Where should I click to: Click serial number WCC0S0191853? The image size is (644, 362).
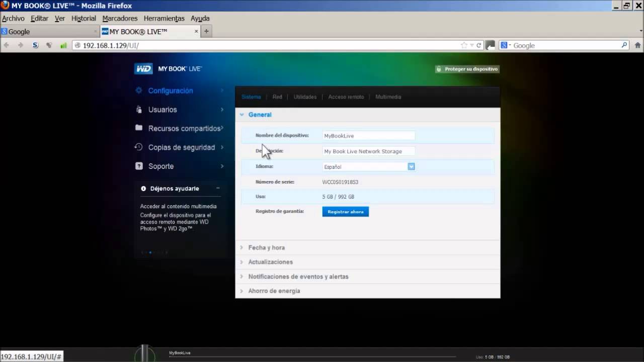pyautogui.click(x=340, y=182)
